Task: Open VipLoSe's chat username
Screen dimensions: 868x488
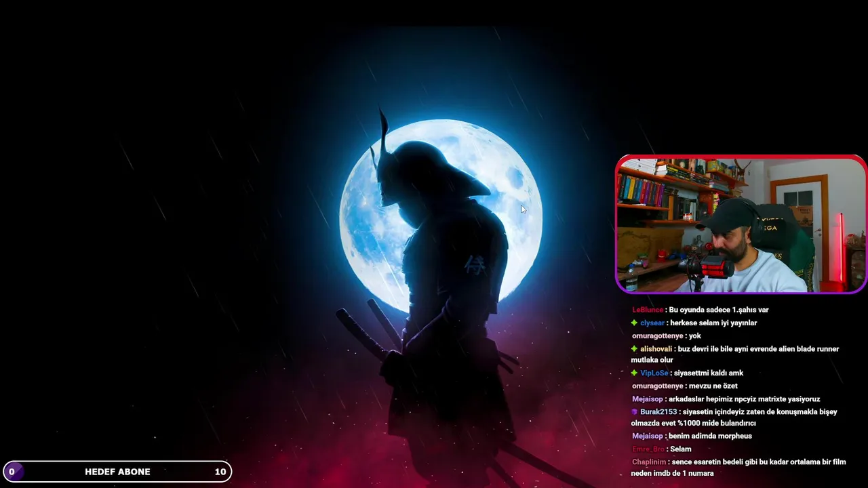Action: point(654,373)
